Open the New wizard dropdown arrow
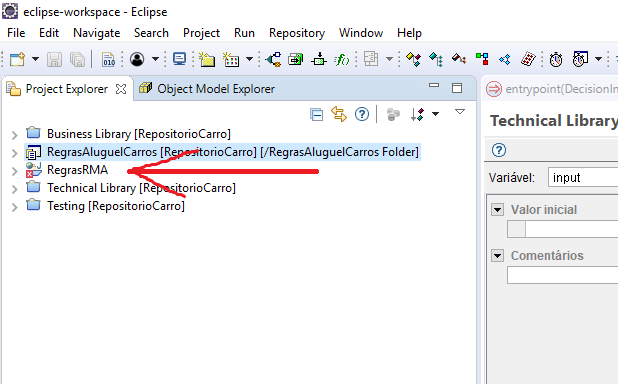This screenshot has height=384, width=618. [x=35, y=59]
